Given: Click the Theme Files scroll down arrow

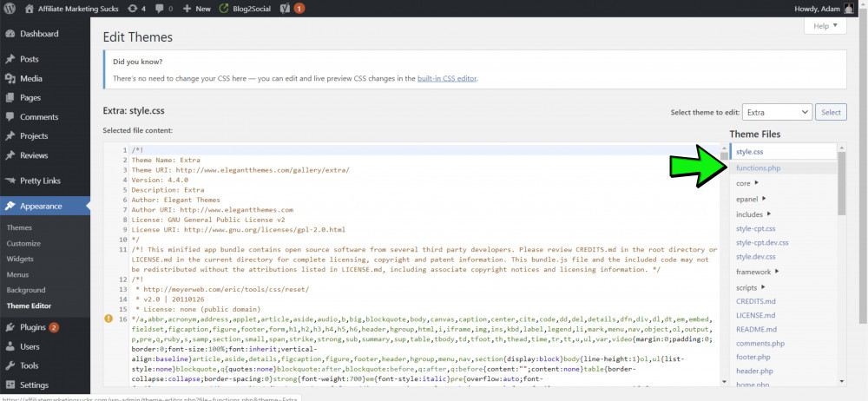Looking at the screenshot, I should pos(841,381).
